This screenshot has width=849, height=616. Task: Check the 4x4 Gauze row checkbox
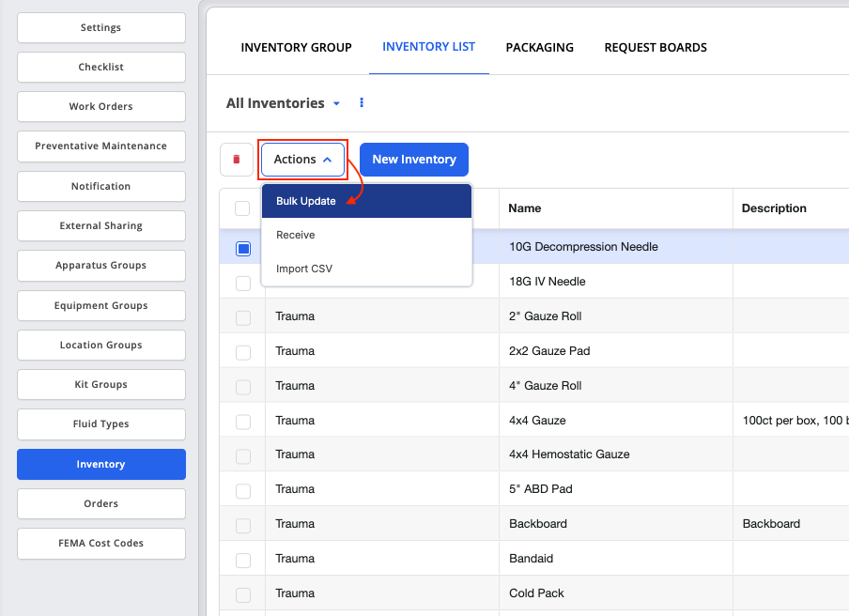tap(243, 422)
